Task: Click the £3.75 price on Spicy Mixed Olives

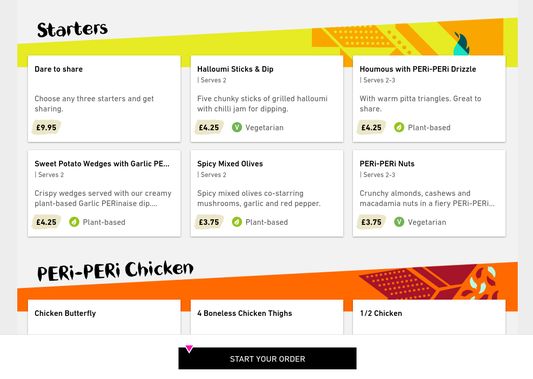Action: pos(209,222)
